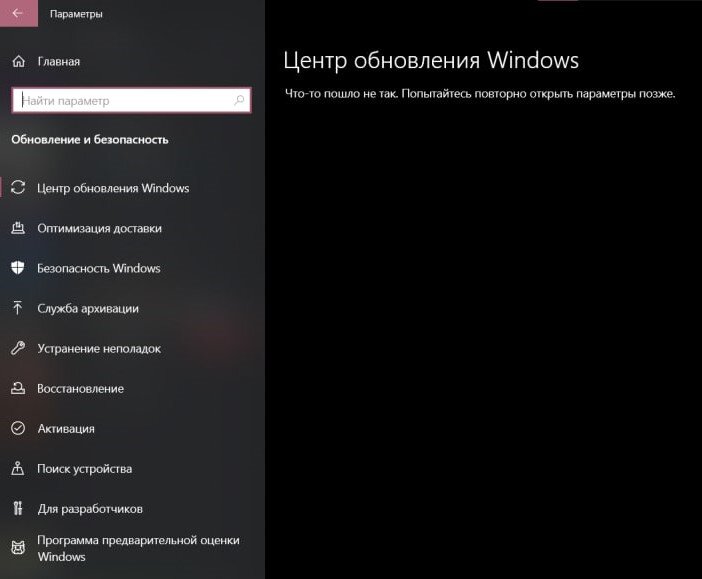This screenshot has width=702, height=579.
Task: Click the Insider Program cat icon
Action: [x=18, y=548]
